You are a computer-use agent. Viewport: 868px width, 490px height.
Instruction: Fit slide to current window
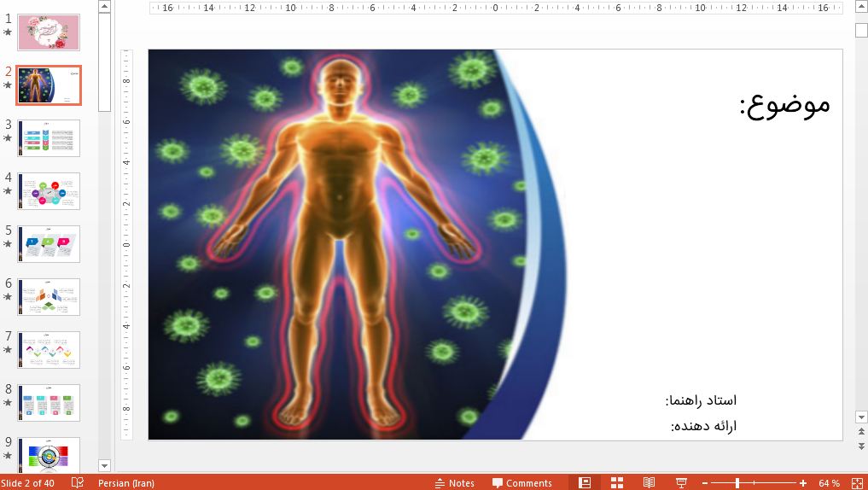click(x=856, y=483)
